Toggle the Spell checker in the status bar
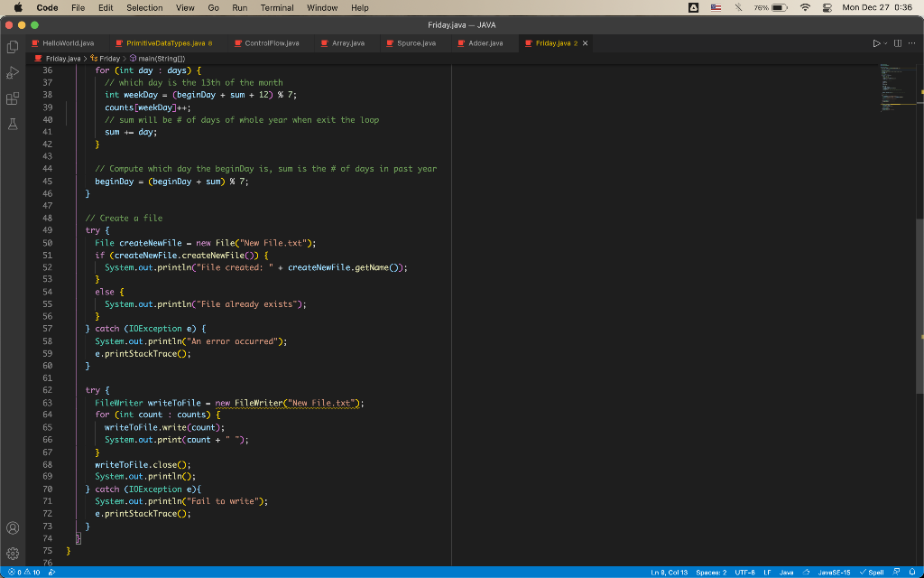 click(x=872, y=572)
